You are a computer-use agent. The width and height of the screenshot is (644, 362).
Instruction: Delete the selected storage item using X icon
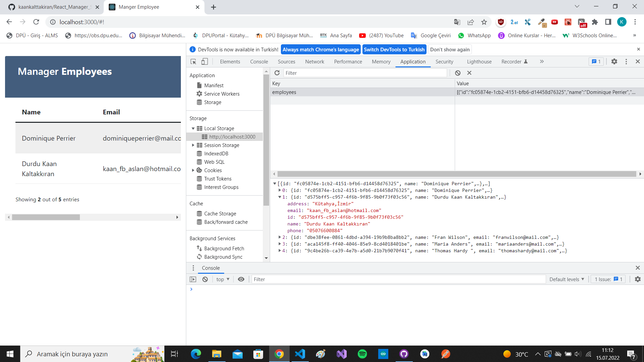469,73
